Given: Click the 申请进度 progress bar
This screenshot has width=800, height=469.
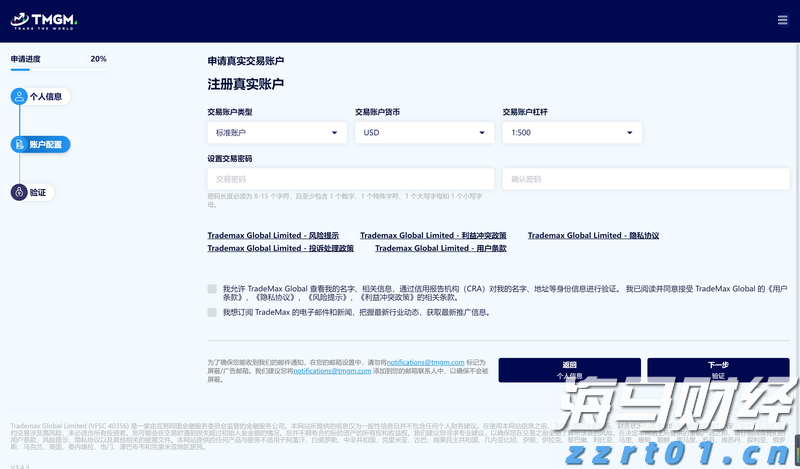Looking at the screenshot, I should tap(59, 69).
